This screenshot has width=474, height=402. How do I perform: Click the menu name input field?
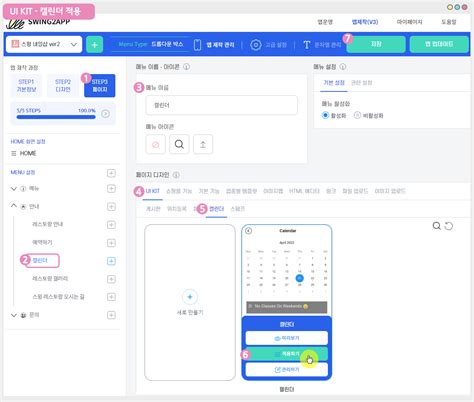(222, 105)
